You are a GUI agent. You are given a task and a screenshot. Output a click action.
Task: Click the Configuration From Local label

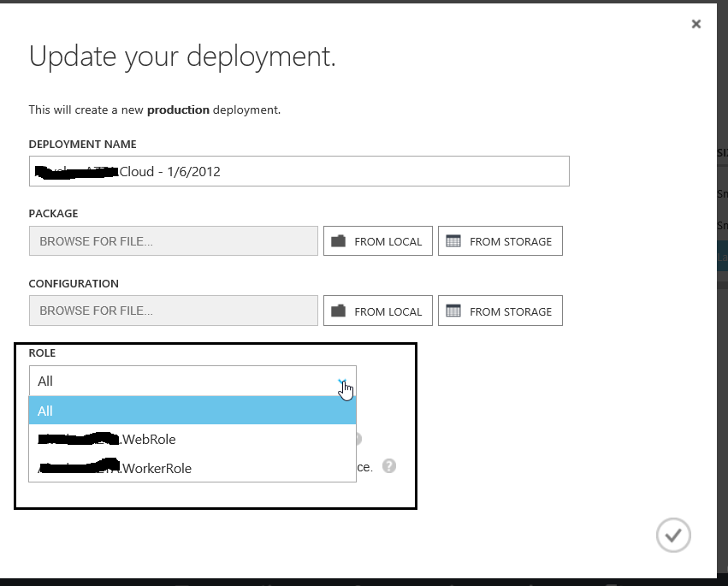(388, 312)
